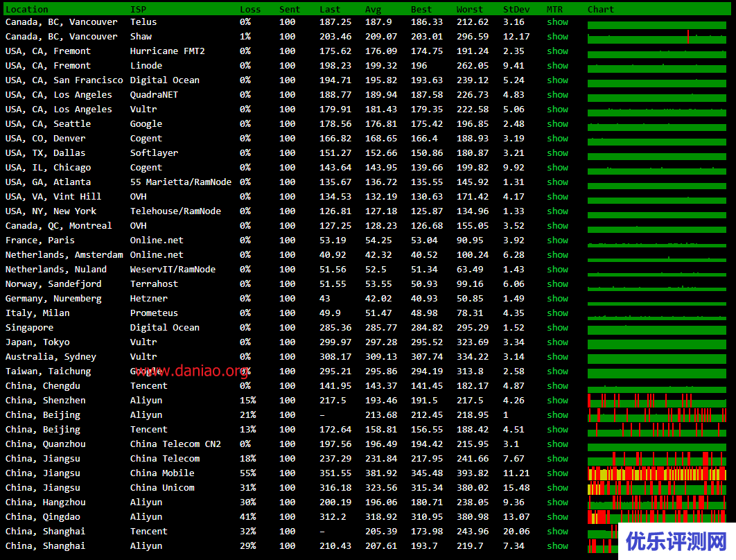Click show link for Aliyun Shanghai row
This screenshot has height=560, width=736.
tap(557, 546)
